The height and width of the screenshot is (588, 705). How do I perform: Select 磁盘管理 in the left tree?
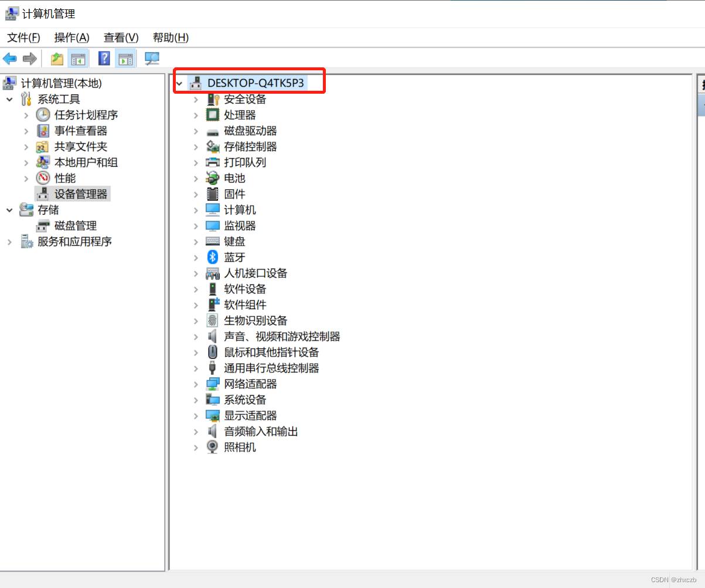coord(75,225)
